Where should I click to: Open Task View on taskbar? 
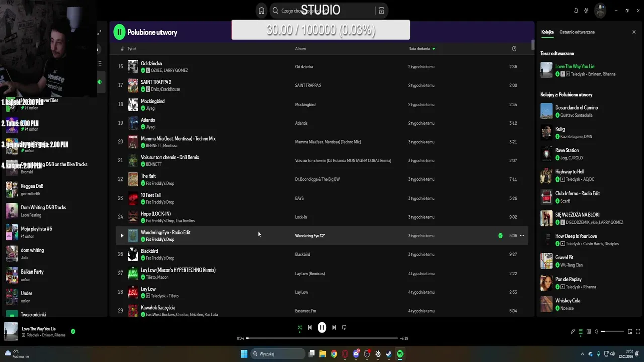(312, 354)
